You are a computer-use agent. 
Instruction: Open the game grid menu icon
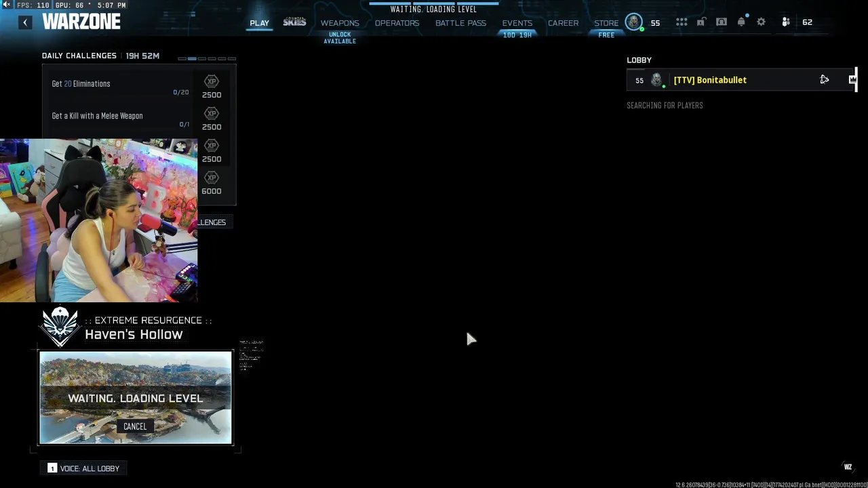682,22
